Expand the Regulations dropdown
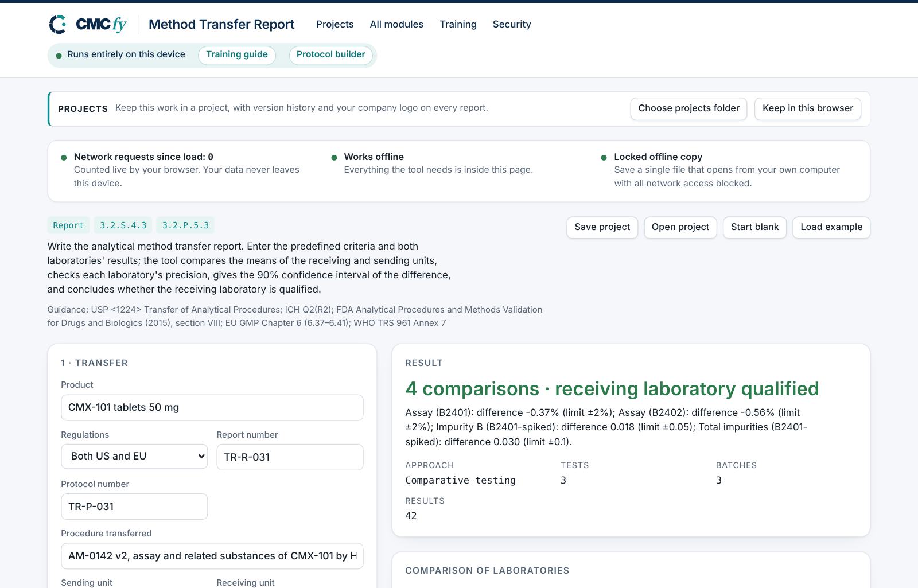Viewport: 918px width, 588px height. coord(134,457)
